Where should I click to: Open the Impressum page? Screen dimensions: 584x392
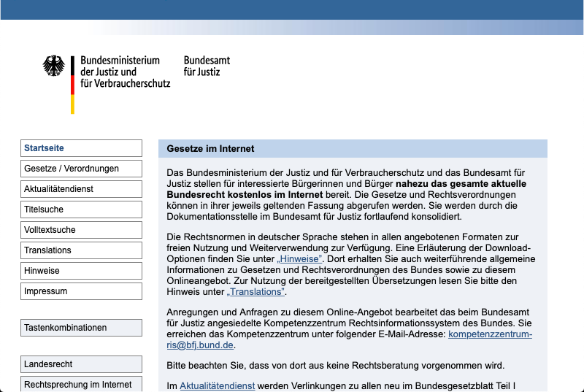[x=81, y=291]
